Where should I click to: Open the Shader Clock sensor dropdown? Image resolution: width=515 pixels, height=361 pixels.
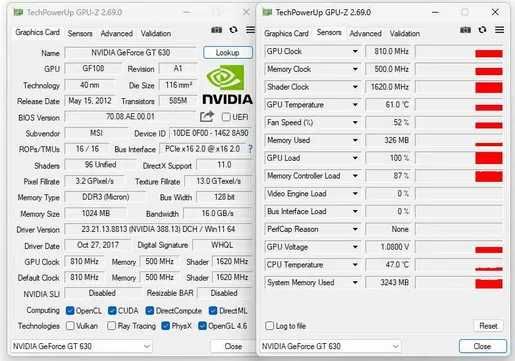(x=355, y=87)
